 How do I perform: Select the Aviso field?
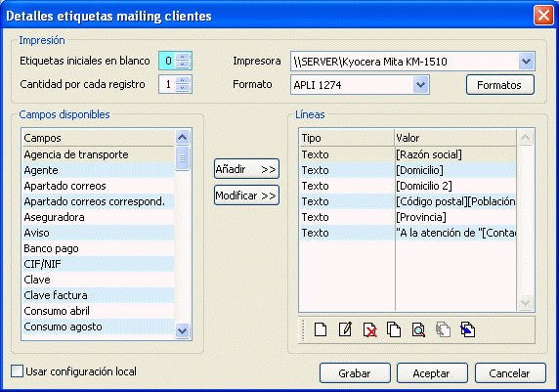tap(99, 233)
